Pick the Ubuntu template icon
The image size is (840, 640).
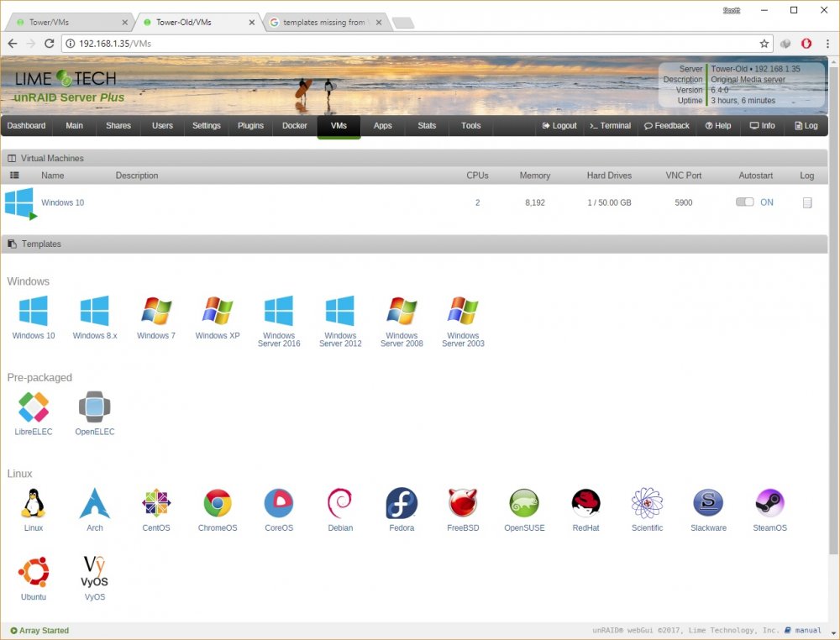(34, 572)
